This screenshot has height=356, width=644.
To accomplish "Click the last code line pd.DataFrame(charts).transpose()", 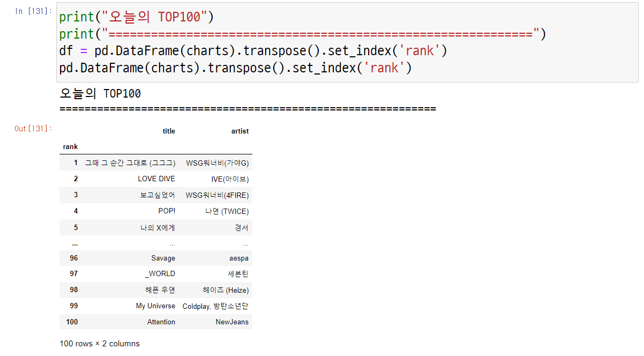I will coord(235,68).
